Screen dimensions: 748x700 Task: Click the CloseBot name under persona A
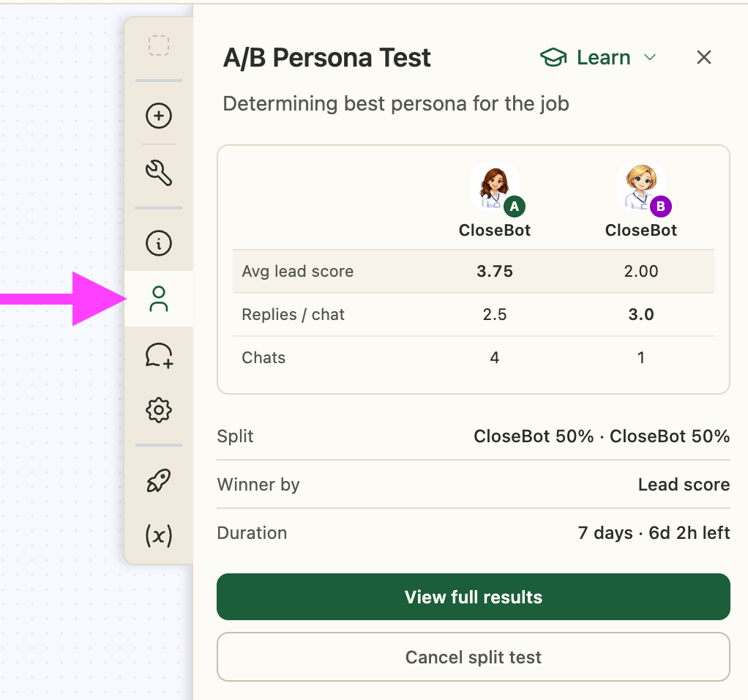coord(495,230)
